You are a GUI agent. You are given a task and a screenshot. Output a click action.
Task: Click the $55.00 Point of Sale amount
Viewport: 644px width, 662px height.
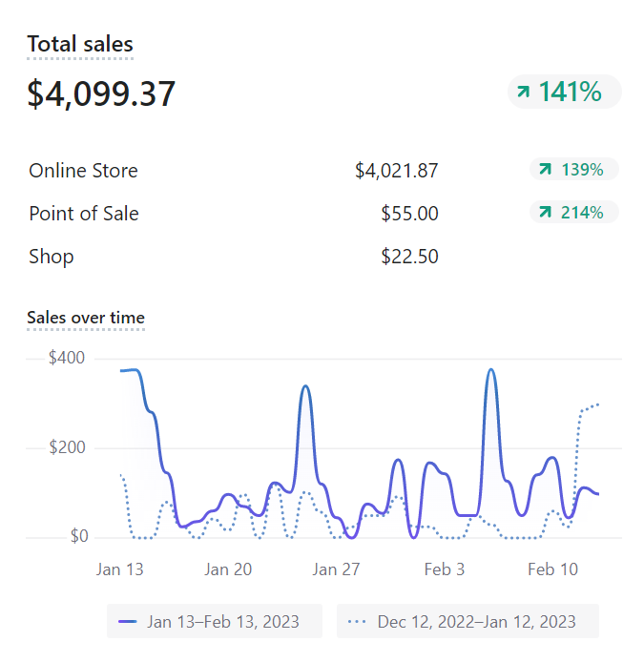click(409, 214)
